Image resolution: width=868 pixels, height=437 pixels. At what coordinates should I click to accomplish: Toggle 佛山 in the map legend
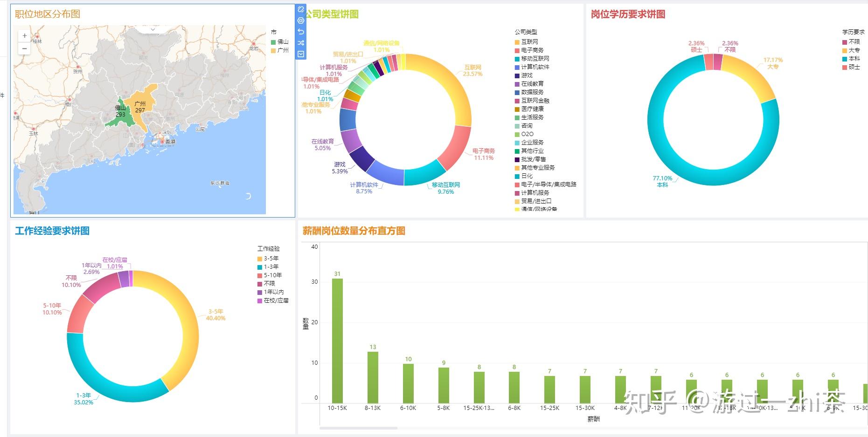tap(278, 42)
